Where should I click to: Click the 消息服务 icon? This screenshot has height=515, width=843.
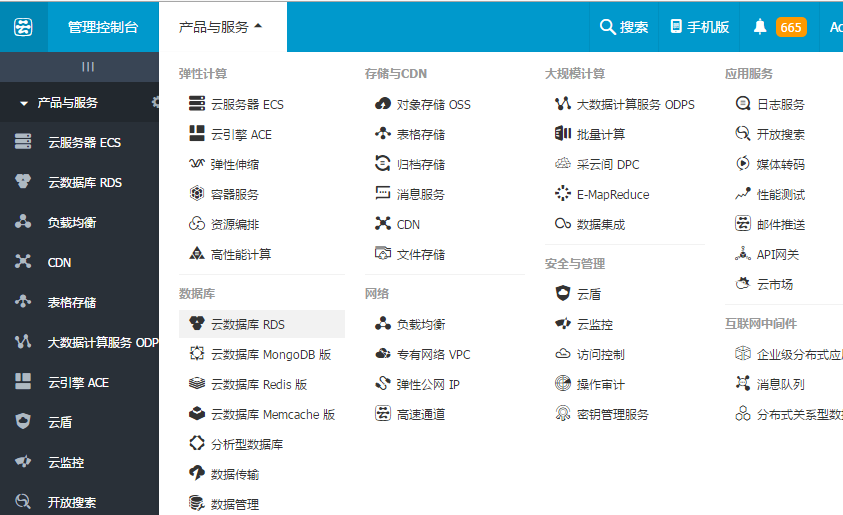click(383, 193)
